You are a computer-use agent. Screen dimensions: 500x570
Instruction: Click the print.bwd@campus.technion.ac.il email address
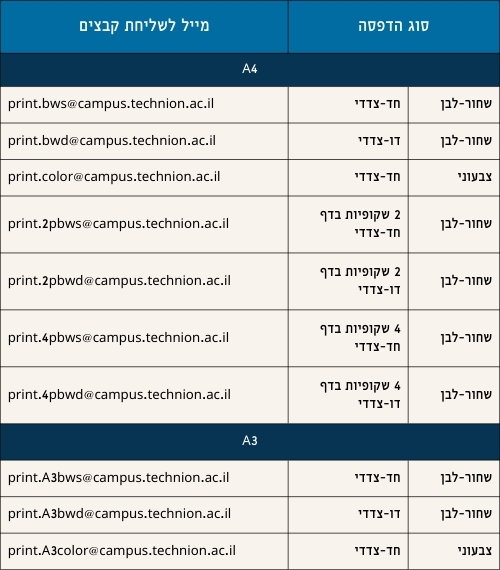point(112,141)
